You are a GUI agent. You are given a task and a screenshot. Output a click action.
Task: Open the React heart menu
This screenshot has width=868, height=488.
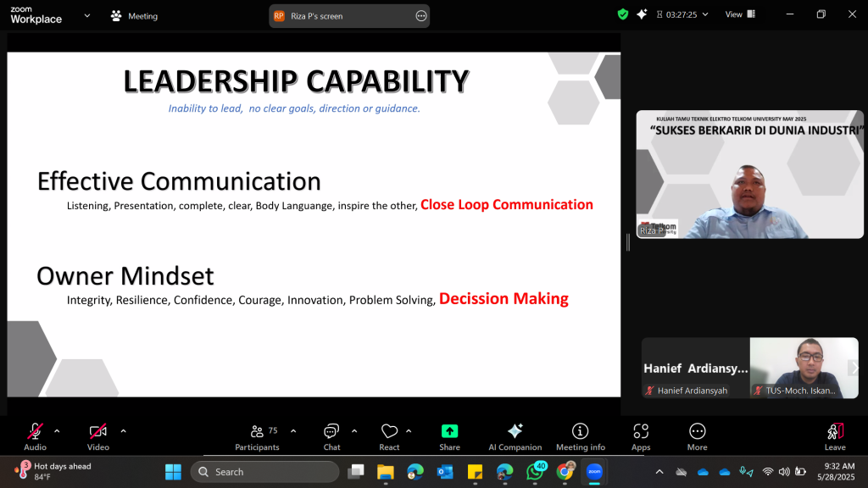(x=389, y=436)
